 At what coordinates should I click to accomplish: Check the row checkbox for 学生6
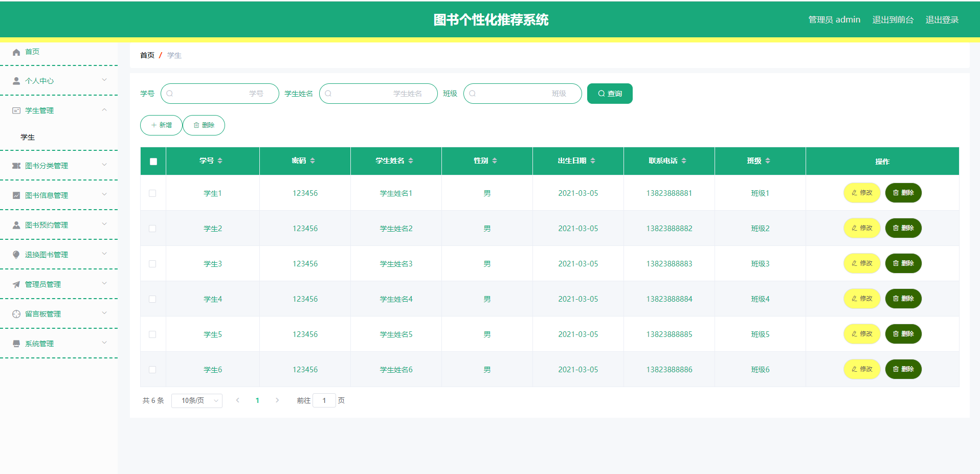click(152, 370)
